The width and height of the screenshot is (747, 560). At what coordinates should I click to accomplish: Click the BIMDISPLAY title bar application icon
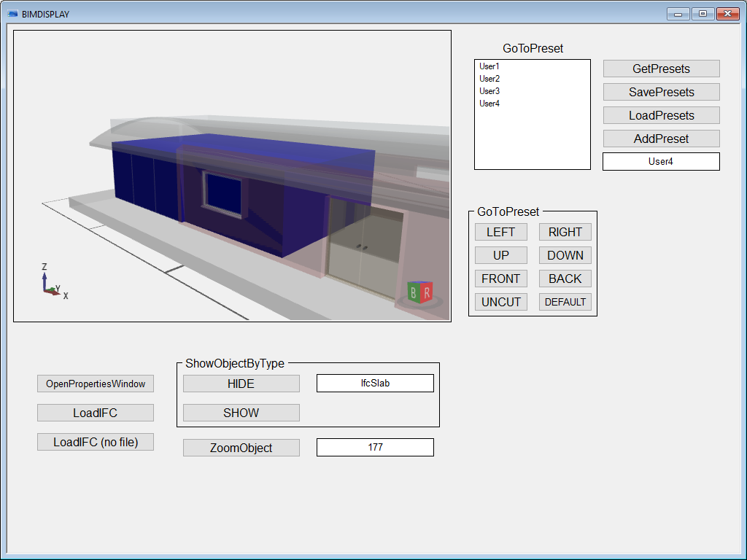pos(11,12)
